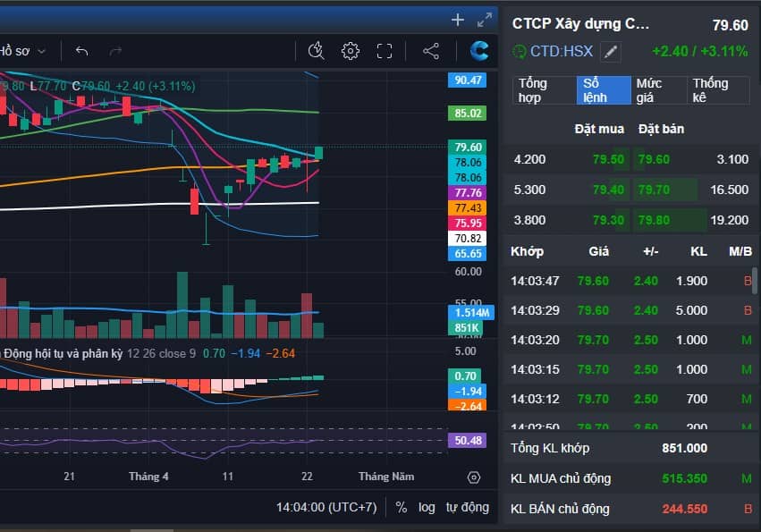Image resolution: width=761 pixels, height=532 pixels.
Task: Click the green icon beside CTD:HSX
Action: coord(520,52)
